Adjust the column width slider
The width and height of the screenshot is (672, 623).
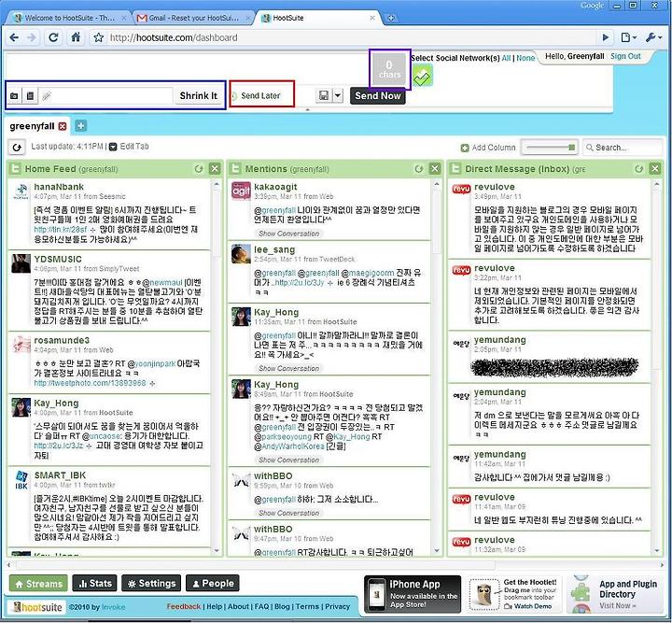pos(551,147)
